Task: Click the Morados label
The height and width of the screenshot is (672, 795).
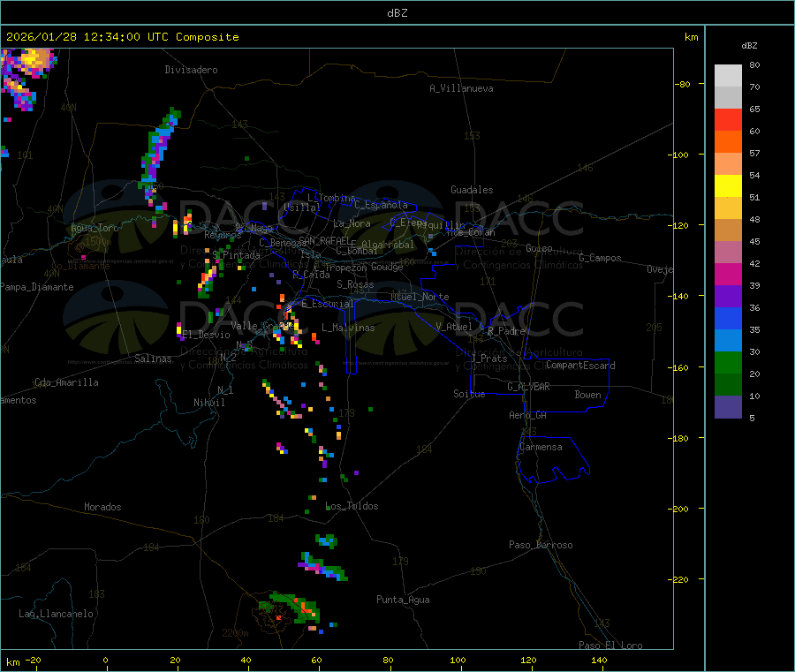Action: click(x=102, y=507)
